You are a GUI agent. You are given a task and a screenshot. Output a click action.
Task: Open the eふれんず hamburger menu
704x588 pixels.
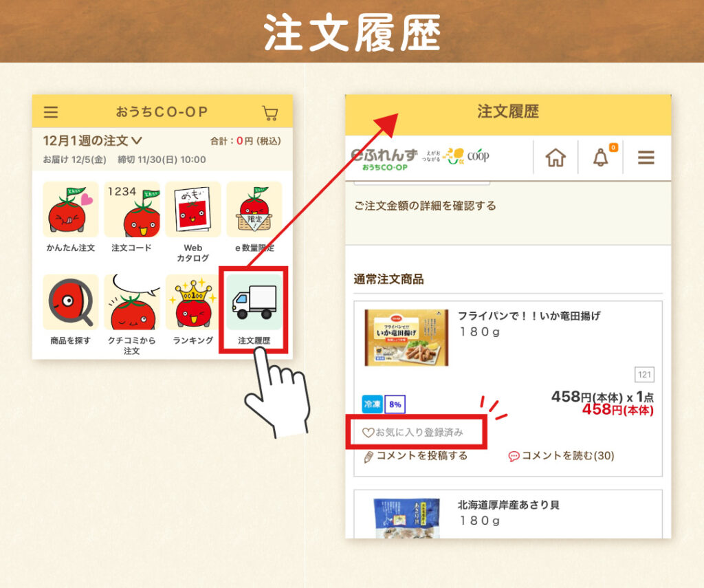pos(646,157)
